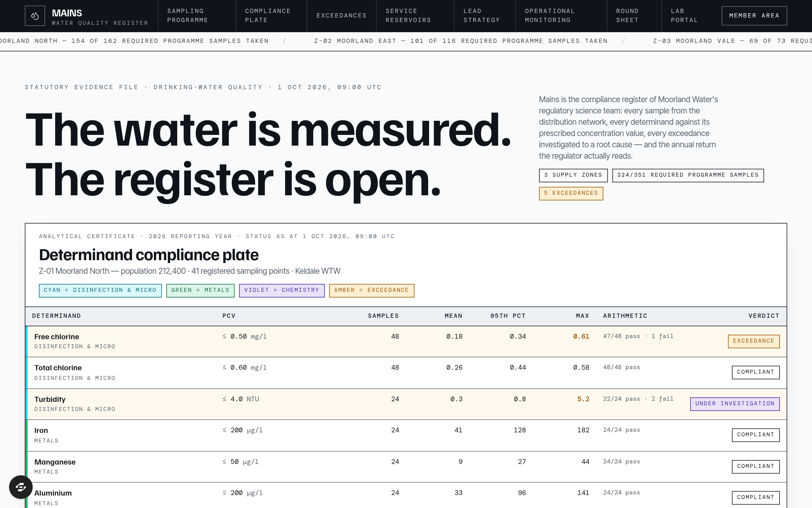Click the 95th Pct column header
This screenshot has width=812, height=508.
click(x=508, y=316)
